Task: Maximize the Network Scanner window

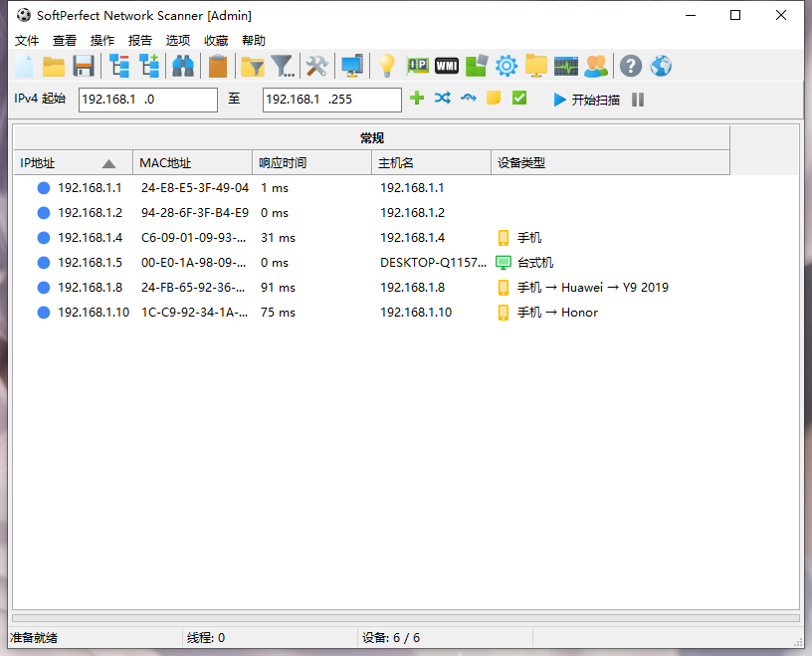Action: pos(734,15)
